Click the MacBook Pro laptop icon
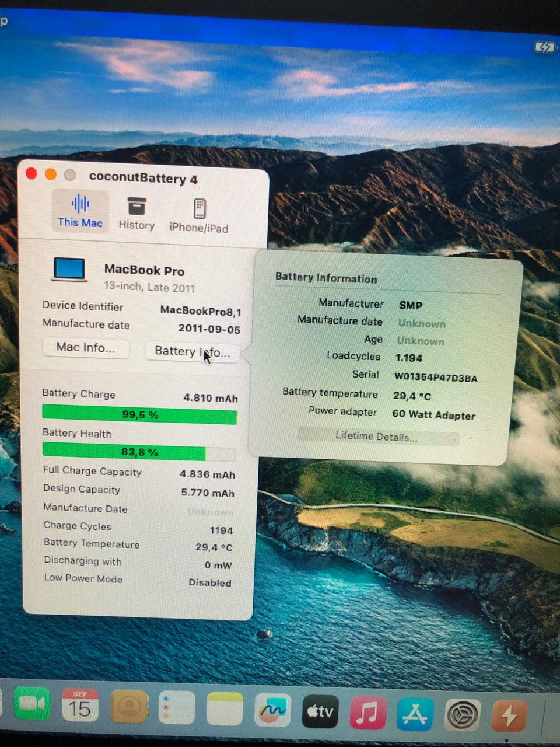Screen dimensions: 560x747 click(69, 270)
